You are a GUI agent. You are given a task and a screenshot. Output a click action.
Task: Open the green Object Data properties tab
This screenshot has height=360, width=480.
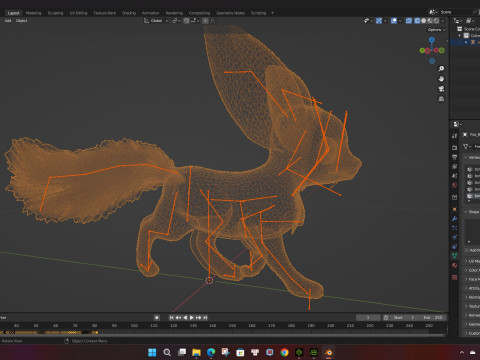click(x=455, y=256)
